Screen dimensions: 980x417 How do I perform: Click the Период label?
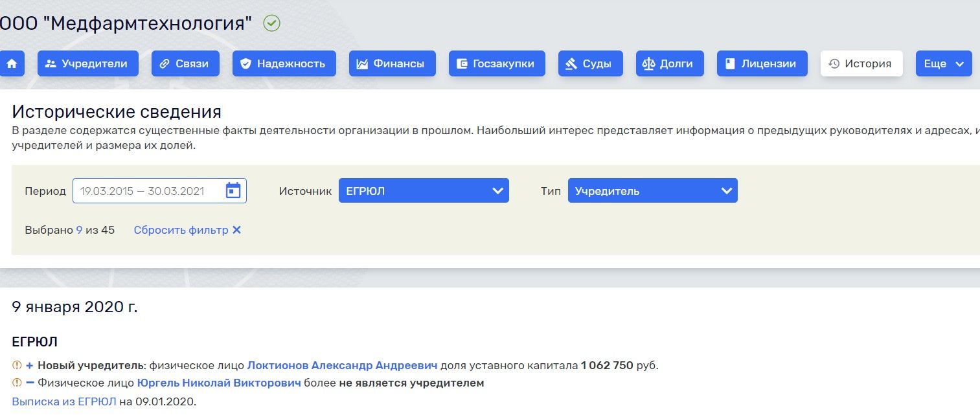45,191
